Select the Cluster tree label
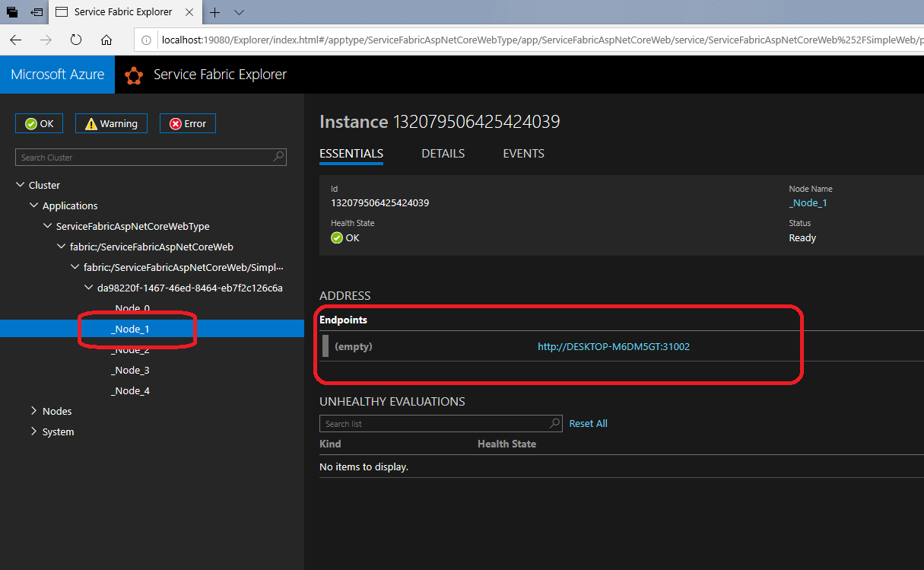 coord(44,185)
